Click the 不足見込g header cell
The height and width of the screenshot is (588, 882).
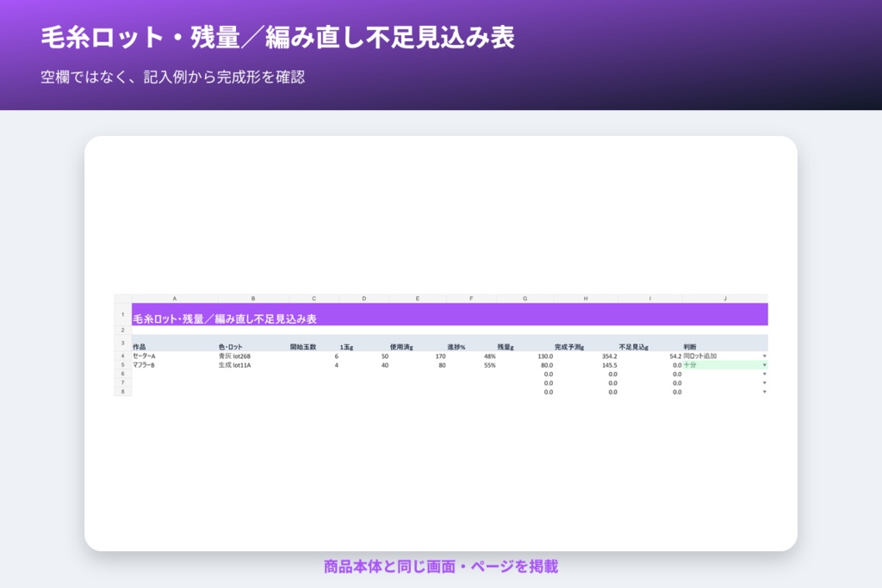pos(649,343)
